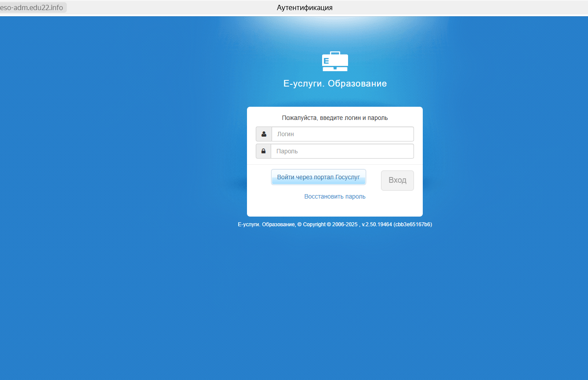Click the Вход login button
This screenshot has height=380, width=588.
coord(397,181)
